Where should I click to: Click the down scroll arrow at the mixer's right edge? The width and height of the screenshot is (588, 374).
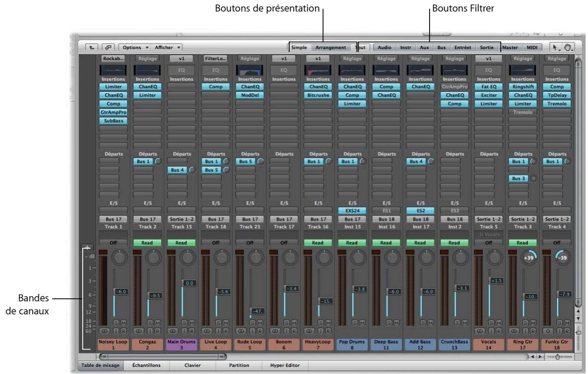click(x=578, y=318)
